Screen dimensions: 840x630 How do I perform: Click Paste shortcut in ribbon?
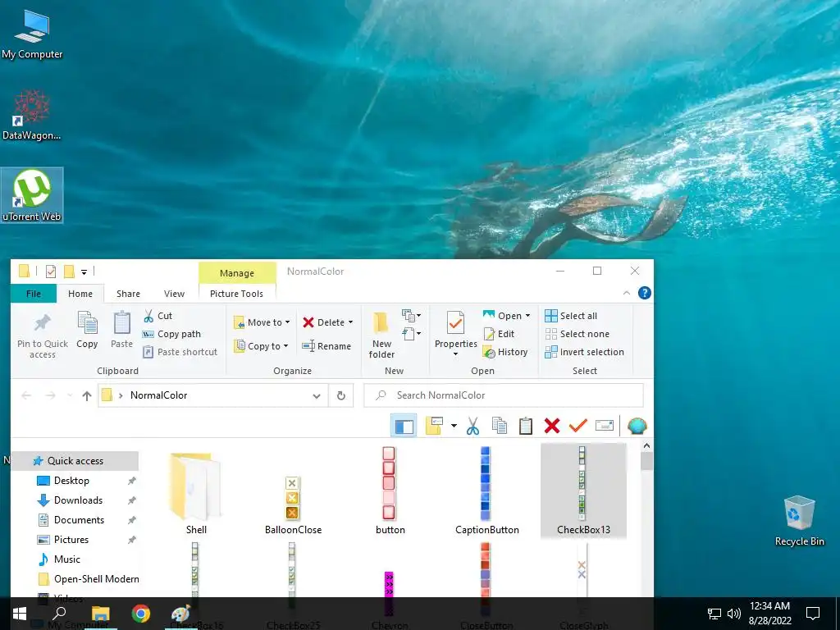pyautogui.click(x=180, y=352)
